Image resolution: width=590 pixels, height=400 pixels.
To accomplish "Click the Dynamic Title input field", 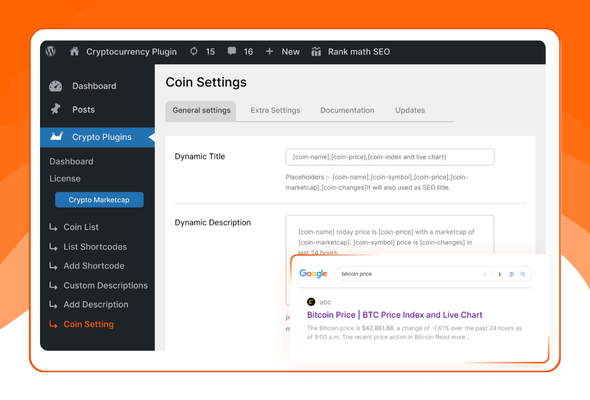I will pyautogui.click(x=390, y=157).
